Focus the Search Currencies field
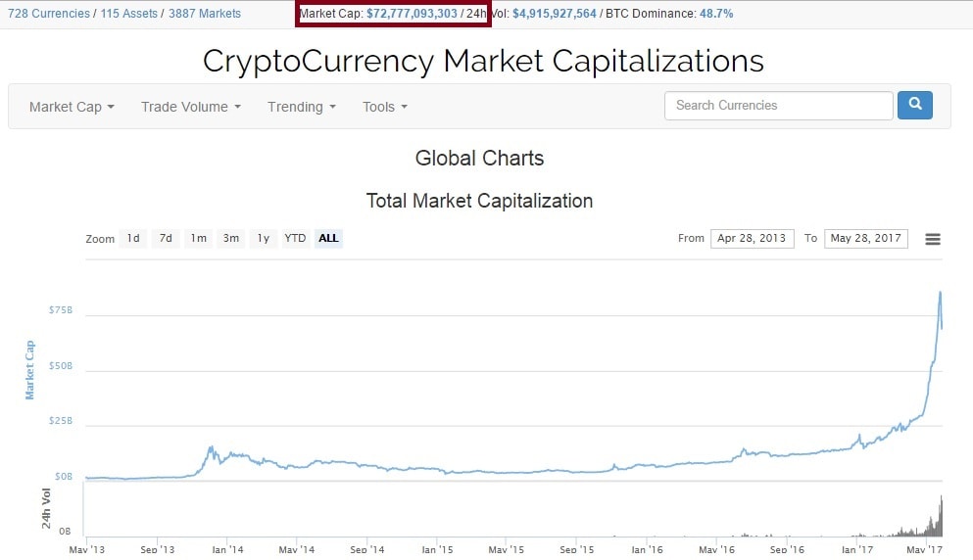 [x=778, y=106]
